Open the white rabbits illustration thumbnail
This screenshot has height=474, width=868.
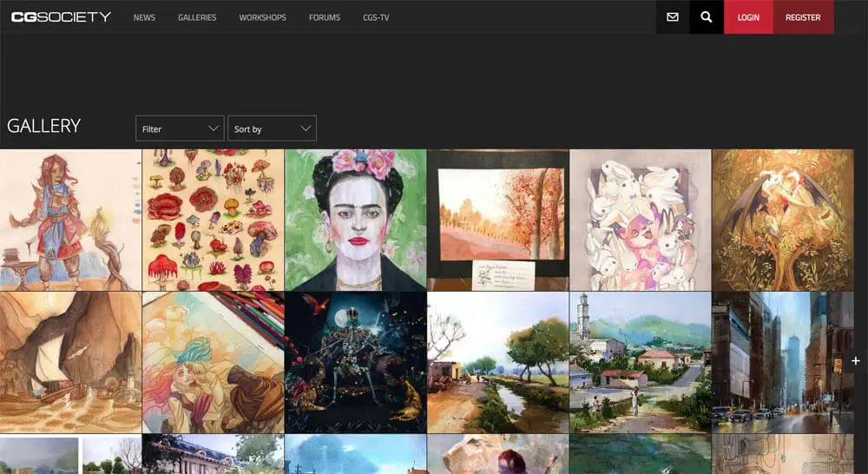tap(640, 220)
